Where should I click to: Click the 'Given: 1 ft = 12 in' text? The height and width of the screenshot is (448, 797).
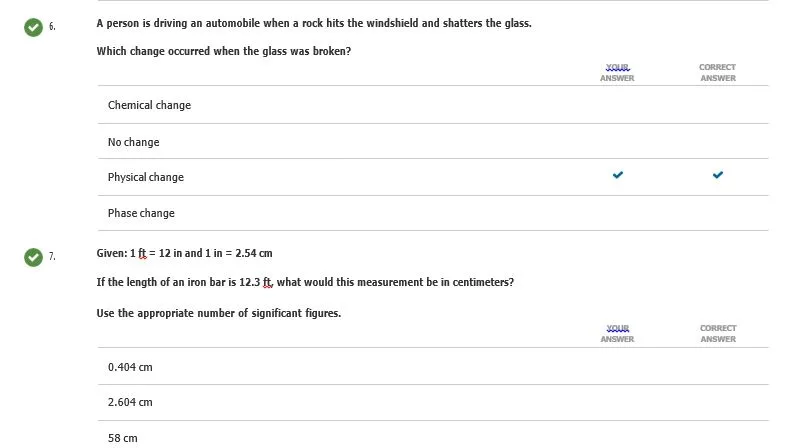pos(185,253)
